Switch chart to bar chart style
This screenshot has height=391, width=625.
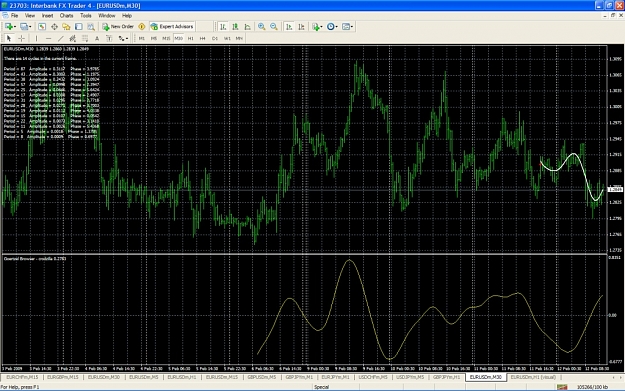click(x=223, y=27)
